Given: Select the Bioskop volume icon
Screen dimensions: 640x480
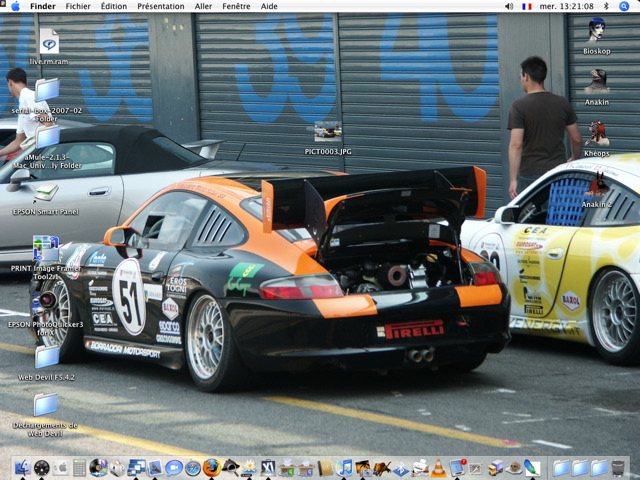Looking at the screenshot, I should point(596,30).
